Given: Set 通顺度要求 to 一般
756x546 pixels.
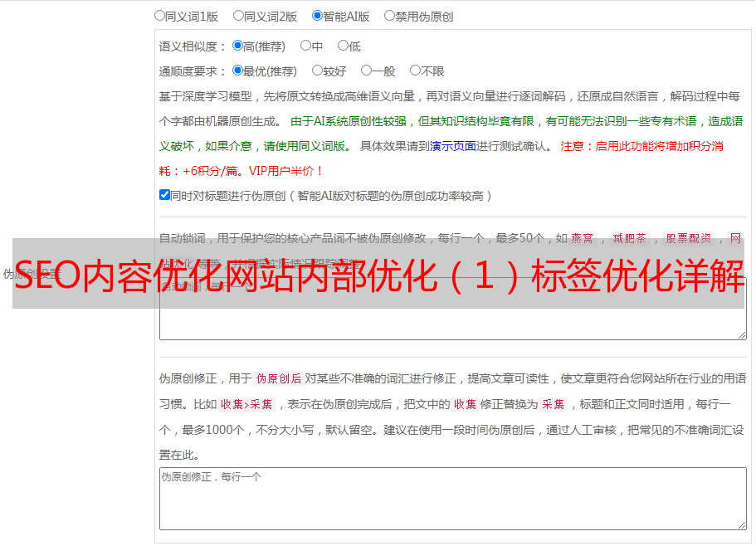Looking at the screenshot, I should (367, 71).
